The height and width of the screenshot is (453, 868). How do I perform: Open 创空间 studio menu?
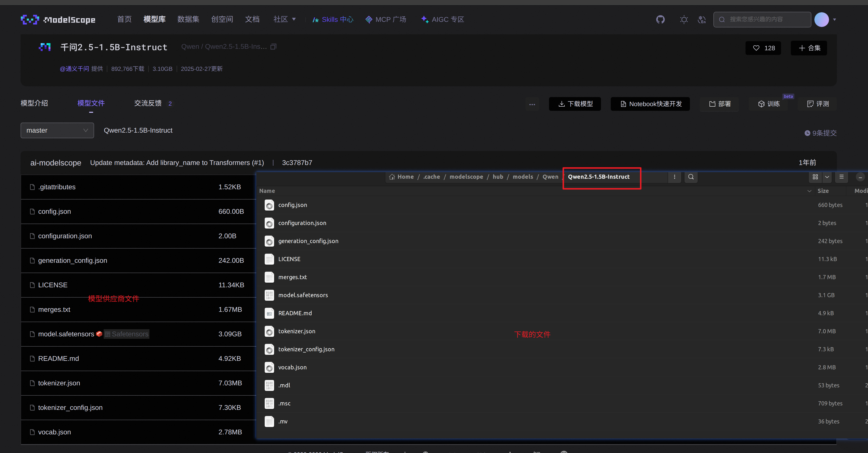click(222, 19)
